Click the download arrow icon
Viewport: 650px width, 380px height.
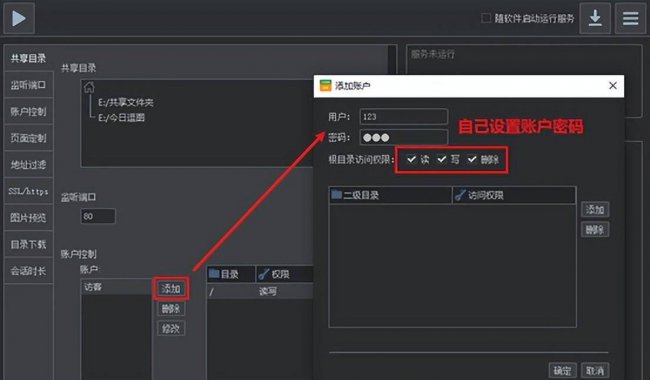tap(595, 18)
